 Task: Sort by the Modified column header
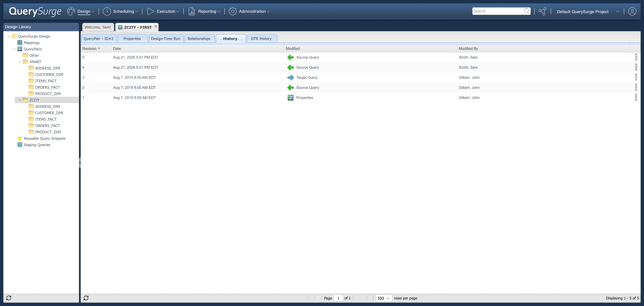pyautogui.click(x=370, y=49)
